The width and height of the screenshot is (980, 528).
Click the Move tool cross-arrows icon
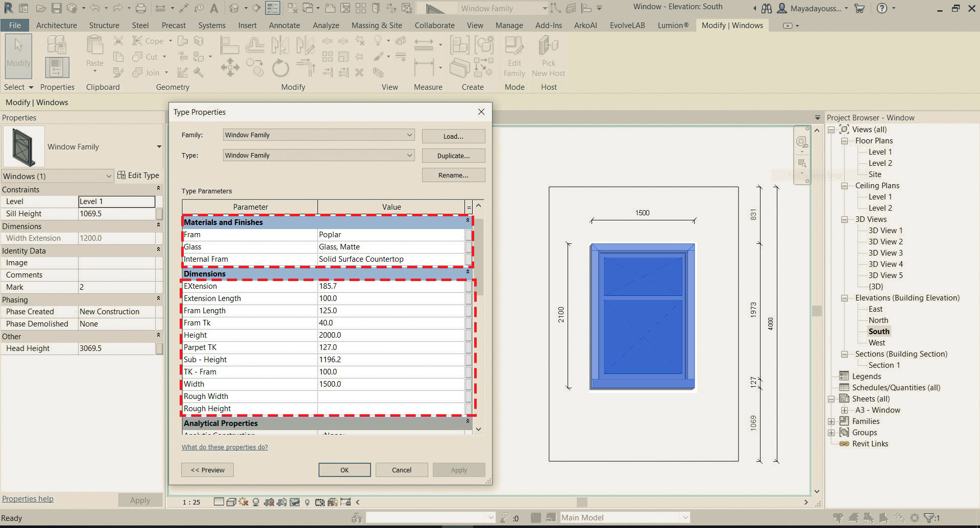point(230,68)
